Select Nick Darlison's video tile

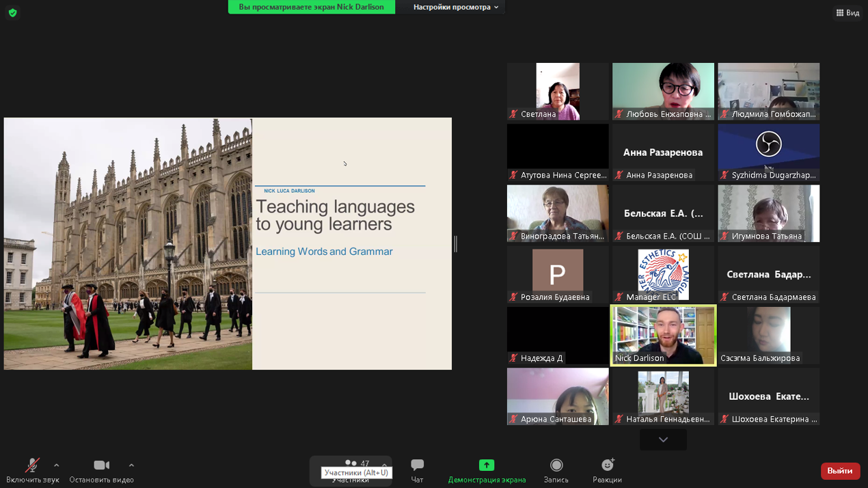tap(663, 335)
